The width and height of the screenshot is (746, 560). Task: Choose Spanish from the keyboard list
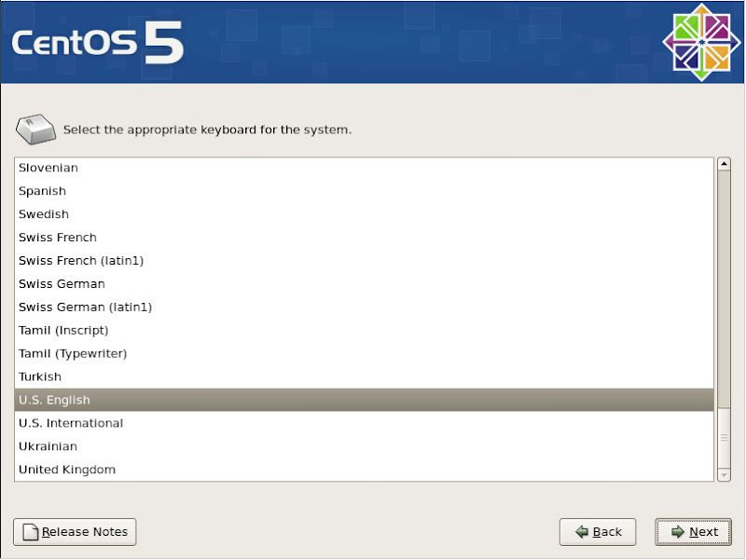tap(43, 191)
